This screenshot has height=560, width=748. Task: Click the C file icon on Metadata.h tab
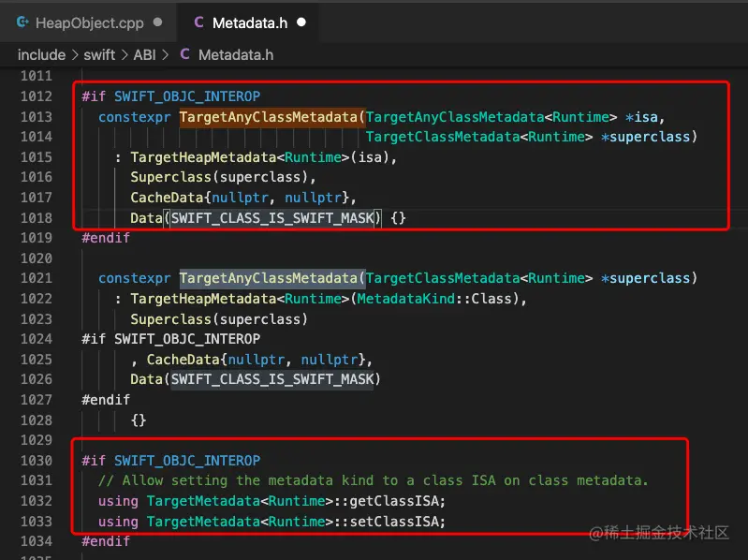coord(198,22)
